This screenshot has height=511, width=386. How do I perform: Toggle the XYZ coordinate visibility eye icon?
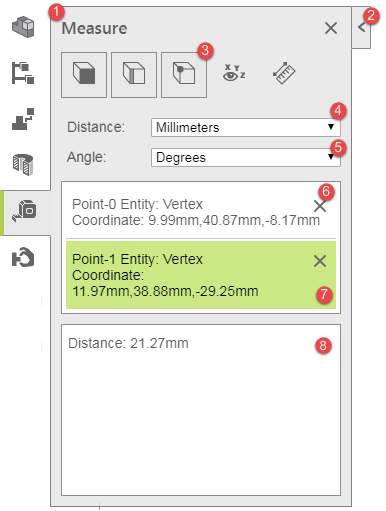[x=234, y=73]
